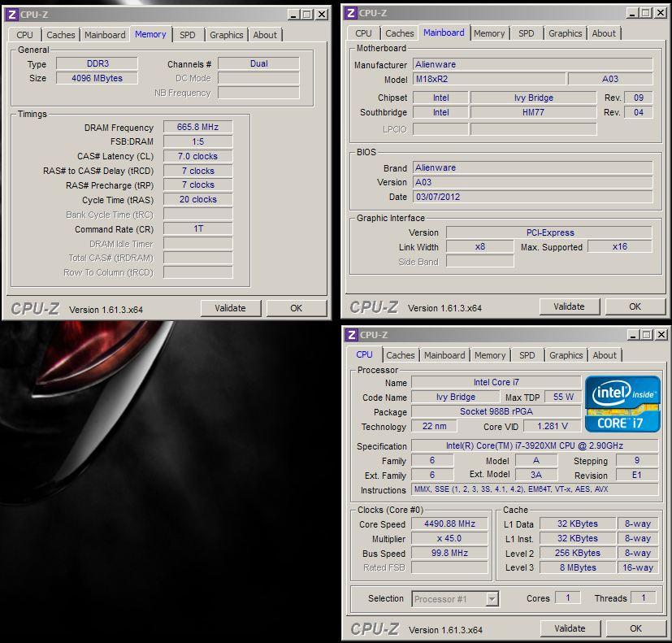
Task: Click the Intel Core i7 logo badge
Action: tap(622, 404)
